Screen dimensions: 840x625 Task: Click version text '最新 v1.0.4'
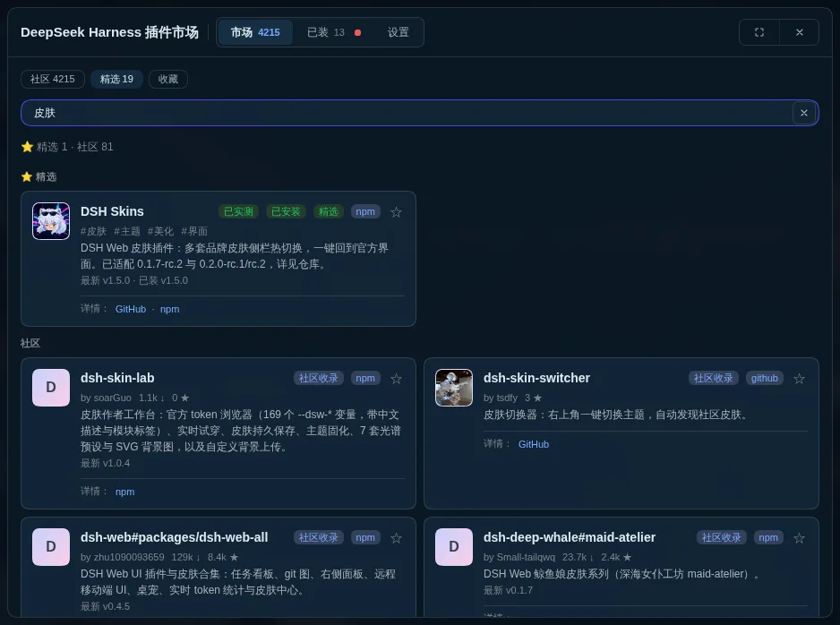(x=105, y=463)
